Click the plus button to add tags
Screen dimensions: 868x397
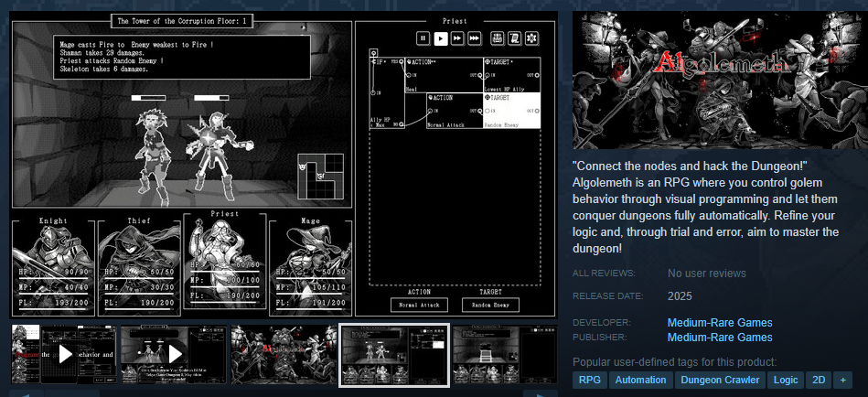842,380
